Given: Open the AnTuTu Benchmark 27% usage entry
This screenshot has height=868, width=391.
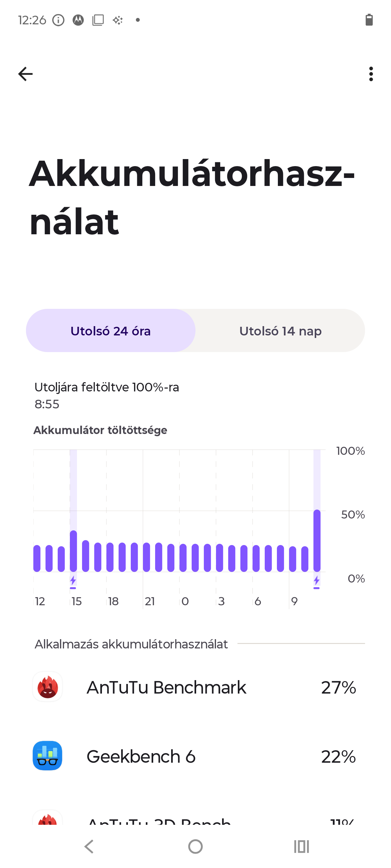Looking at the screenshot, I should click(x=195, y=687).
